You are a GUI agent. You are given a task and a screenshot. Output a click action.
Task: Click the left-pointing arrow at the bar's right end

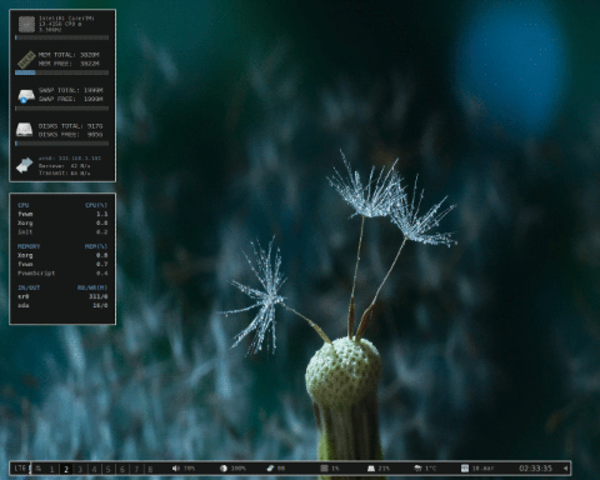click(565, 468)
